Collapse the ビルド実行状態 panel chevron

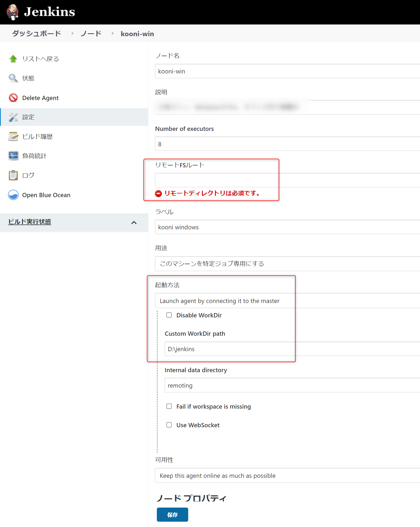point(134,223)
